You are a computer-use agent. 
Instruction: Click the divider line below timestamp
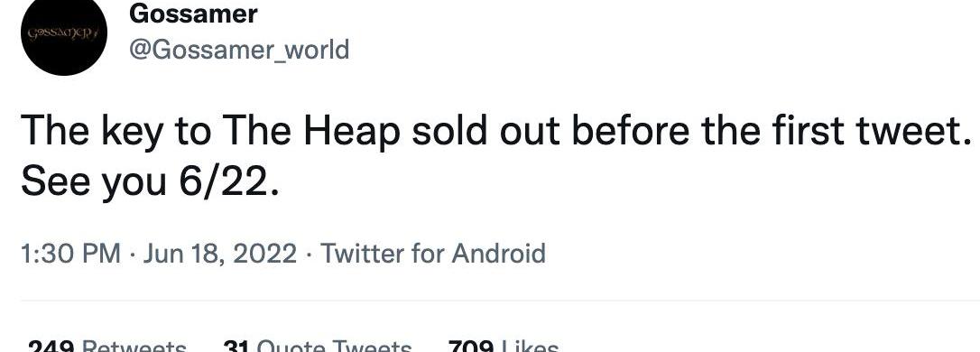pyautogui.click(x=500, y=301)
